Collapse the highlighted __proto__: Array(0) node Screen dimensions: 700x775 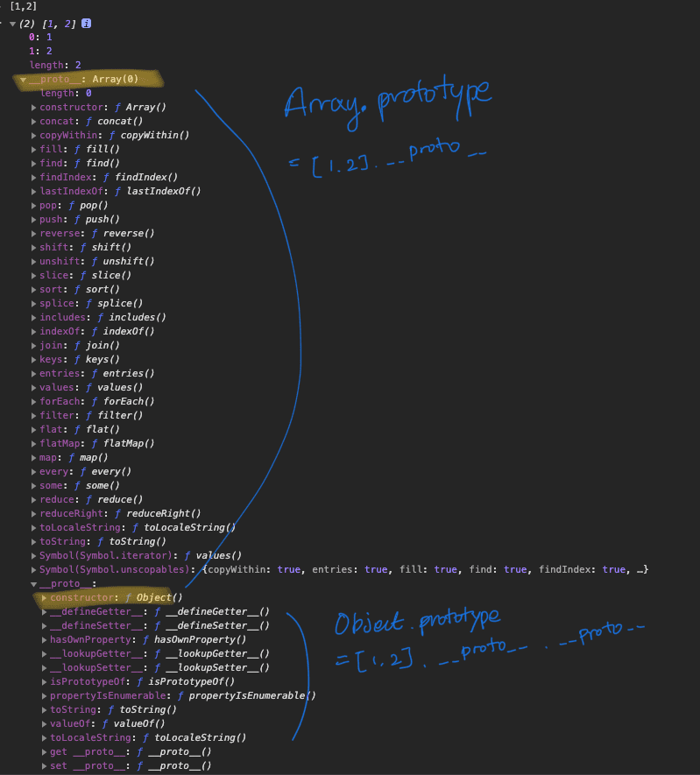click(24, 80)
